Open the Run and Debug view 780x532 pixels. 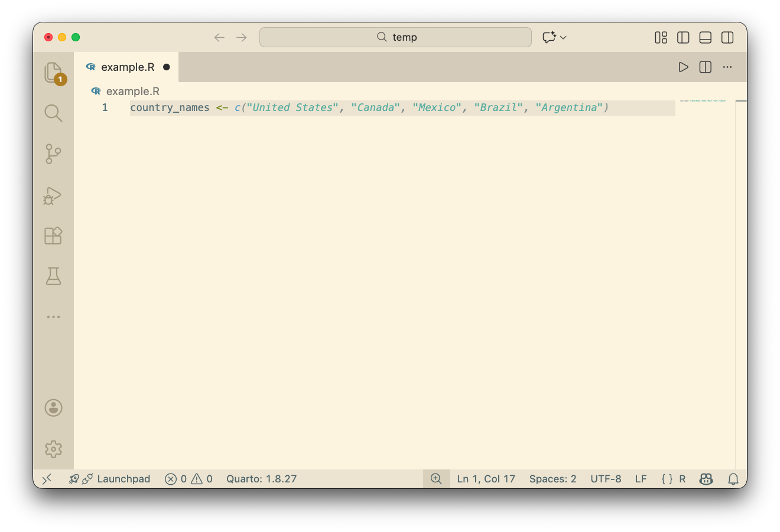pos(53,195)
